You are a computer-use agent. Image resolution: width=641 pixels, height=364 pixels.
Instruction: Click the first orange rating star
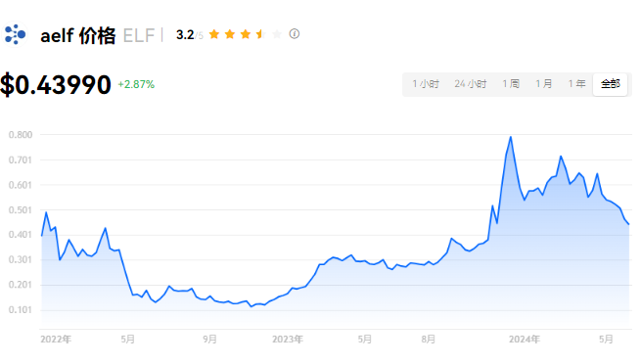214,34
